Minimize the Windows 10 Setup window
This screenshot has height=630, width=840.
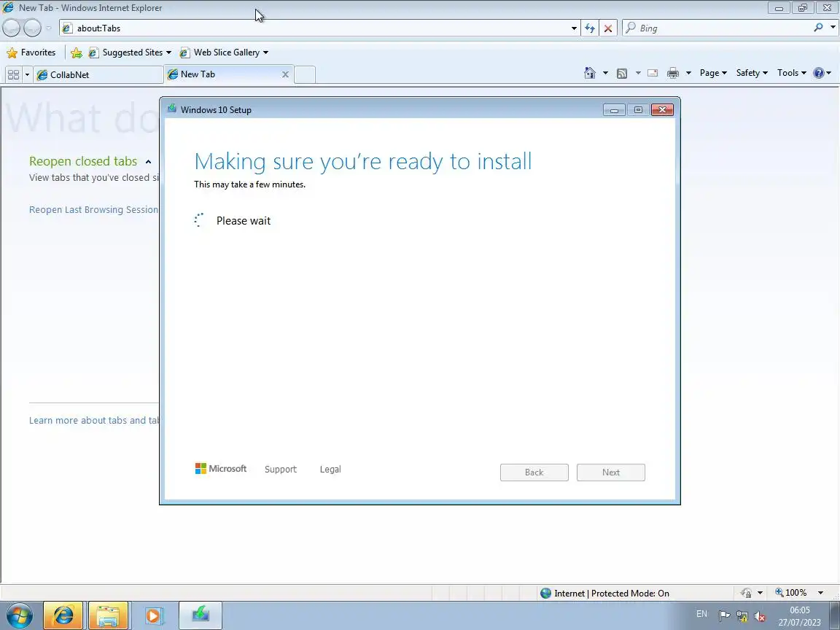[x=614, y=110]
